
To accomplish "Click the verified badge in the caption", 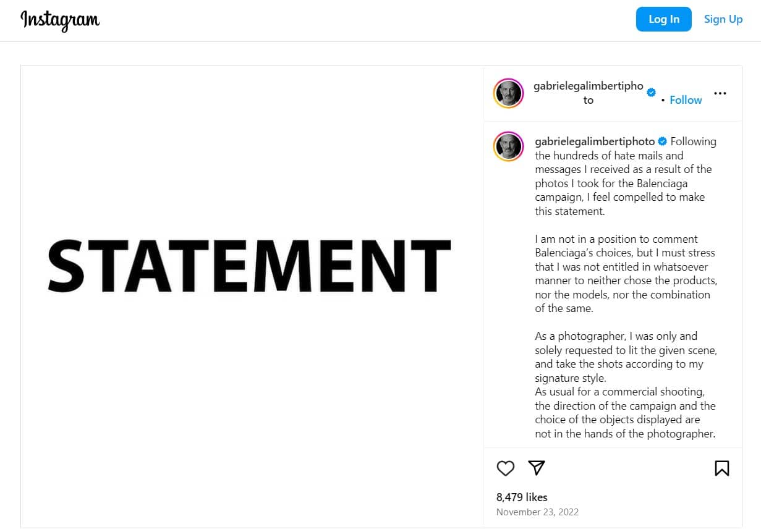I will 662,141.
